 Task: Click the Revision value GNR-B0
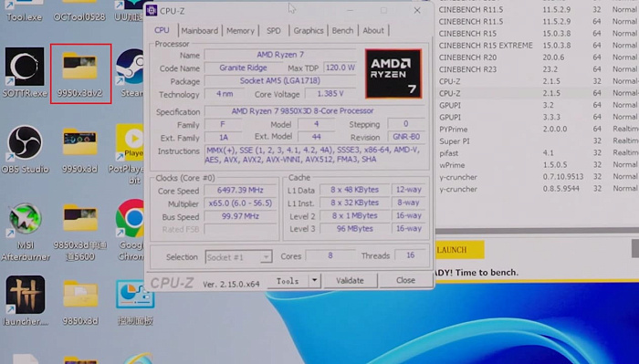[406, 137]
